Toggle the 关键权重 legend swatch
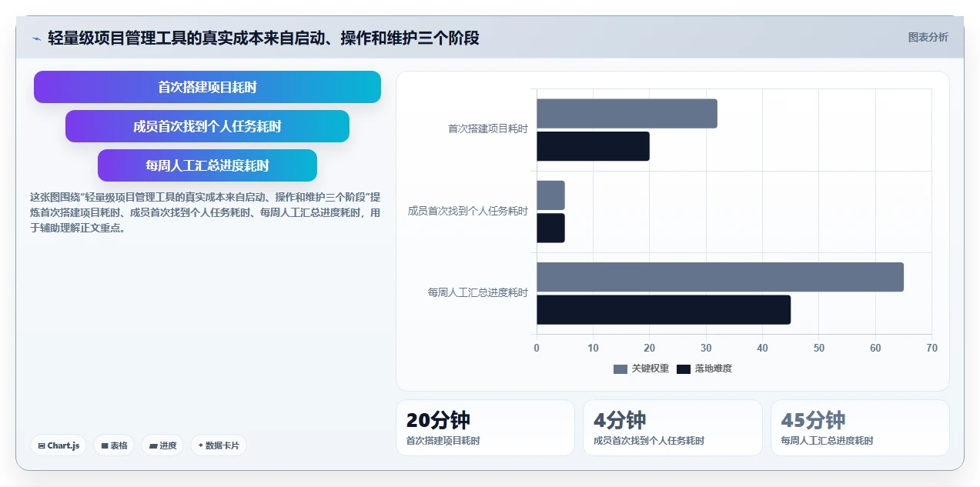The width and height of the screenshot is (980, 487). [x=620, y=369]
